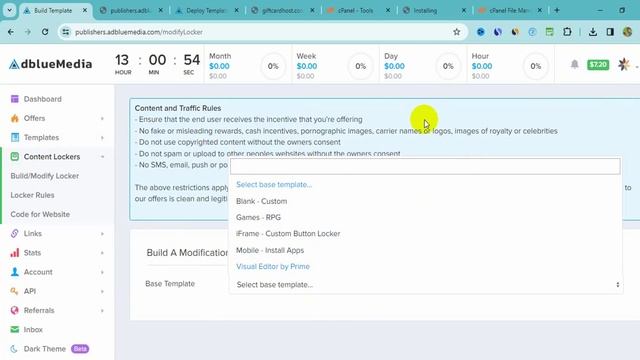Open the browser side panel icon
Viewport: 640px width, 360px height.
[x=610, y=32]
